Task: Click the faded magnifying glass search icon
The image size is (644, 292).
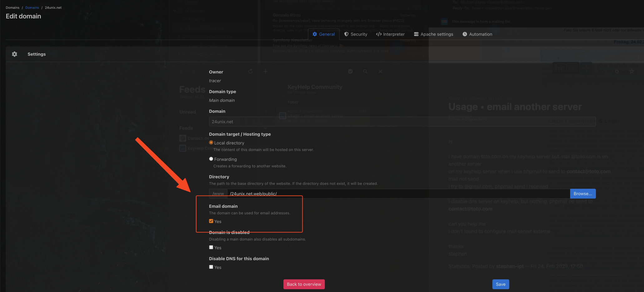Action: point(365,71)
